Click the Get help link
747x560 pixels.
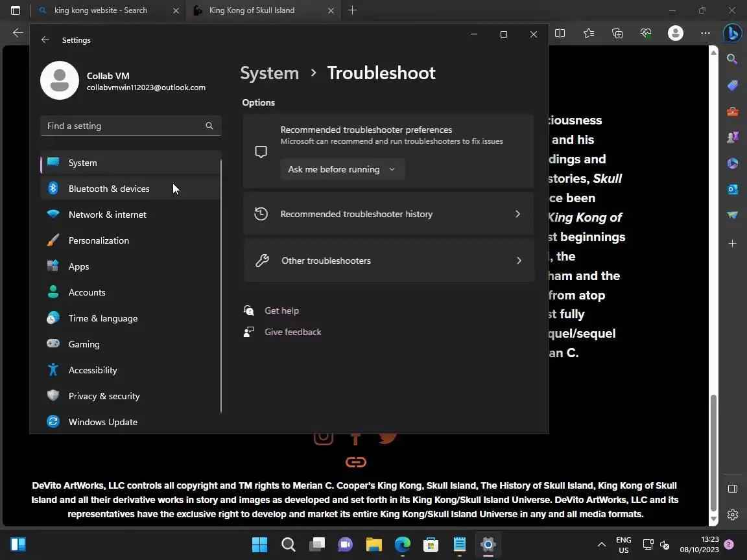[x=281, y=310]
